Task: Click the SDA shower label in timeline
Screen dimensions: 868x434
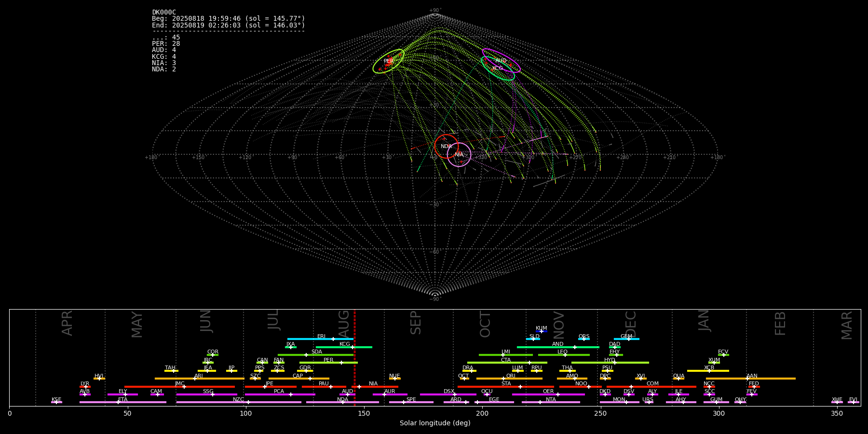Action: pos(317,352)
